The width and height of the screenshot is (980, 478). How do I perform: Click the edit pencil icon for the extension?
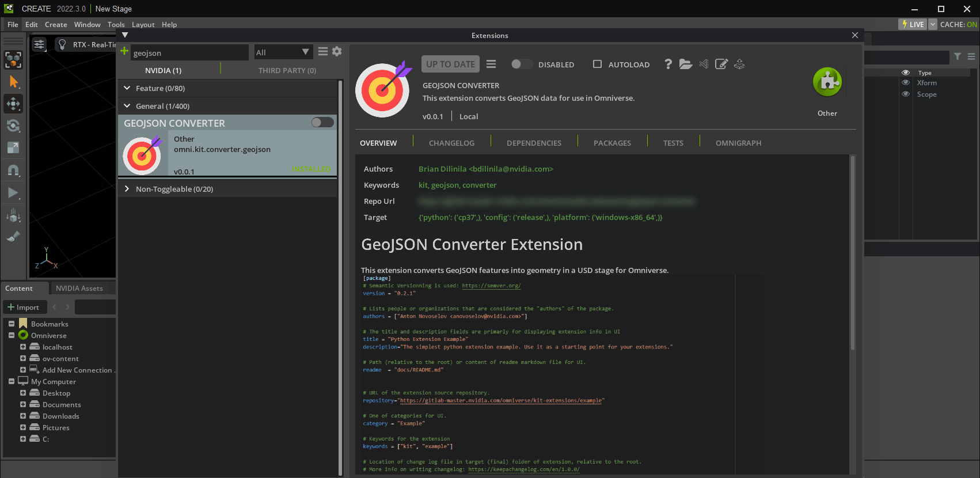721,64
